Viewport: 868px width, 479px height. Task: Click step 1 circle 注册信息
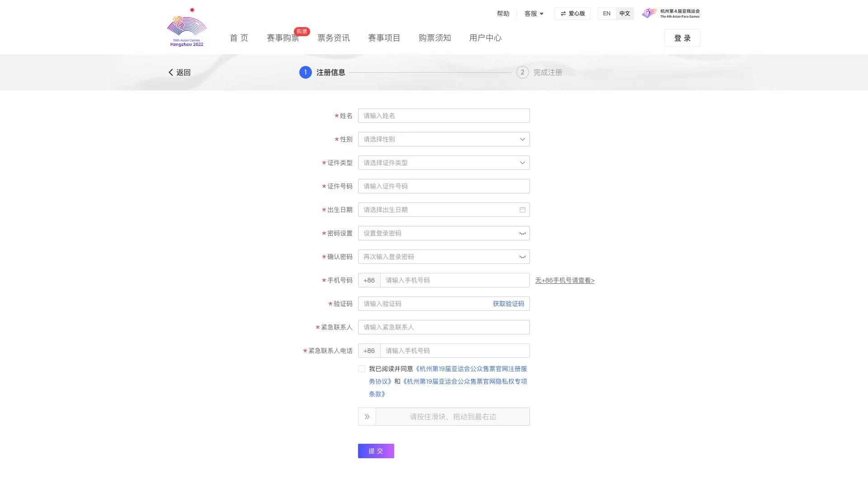pos(305,72)
